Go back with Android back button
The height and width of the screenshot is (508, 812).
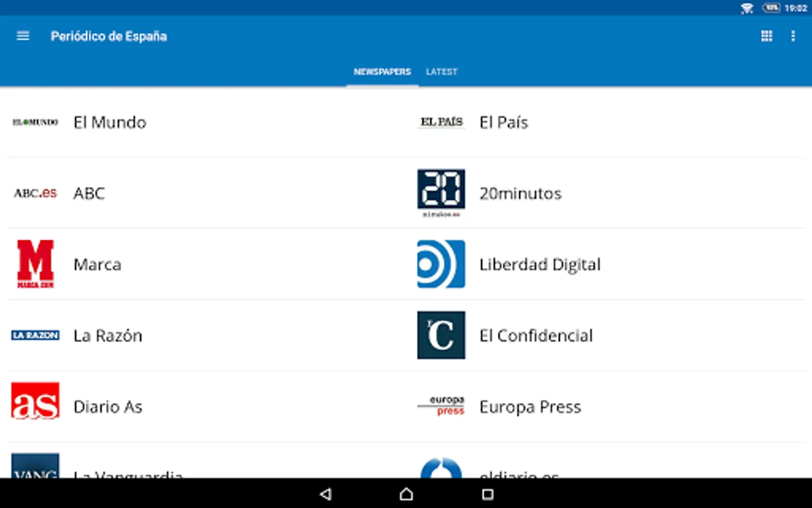point(325,494)
